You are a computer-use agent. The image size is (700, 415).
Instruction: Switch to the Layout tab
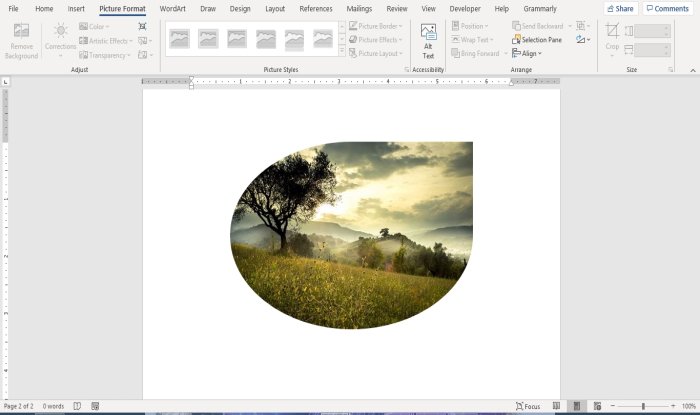(x=275, y=8)
